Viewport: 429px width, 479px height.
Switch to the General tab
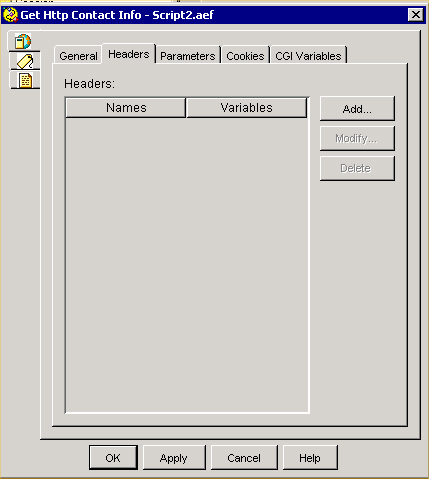78,56
